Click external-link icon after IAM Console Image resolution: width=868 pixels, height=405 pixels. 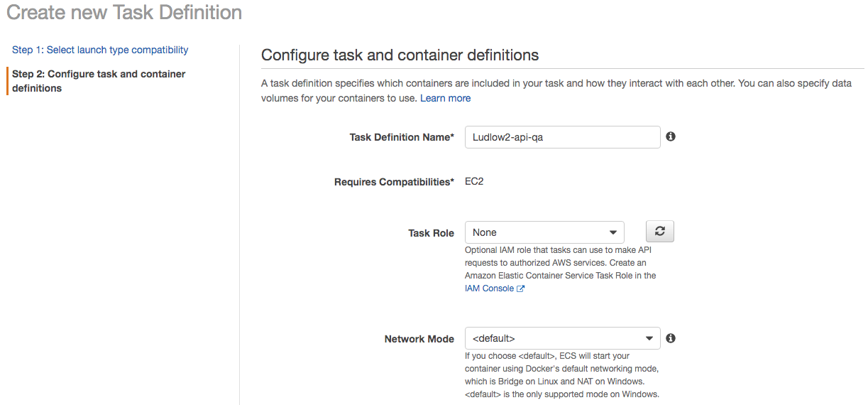521,288
